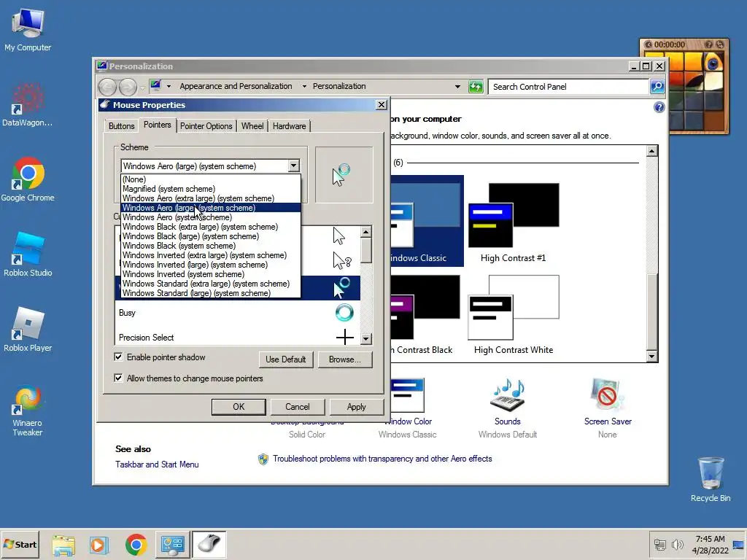
Task: Open the Recycle Bin
Action: [711, 480]
